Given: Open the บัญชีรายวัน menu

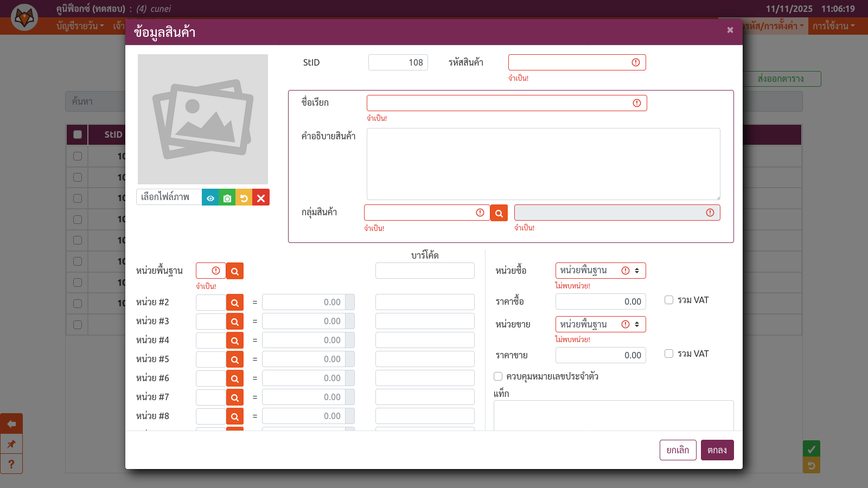Looking at the screenshot, I should tap(80, 26).
